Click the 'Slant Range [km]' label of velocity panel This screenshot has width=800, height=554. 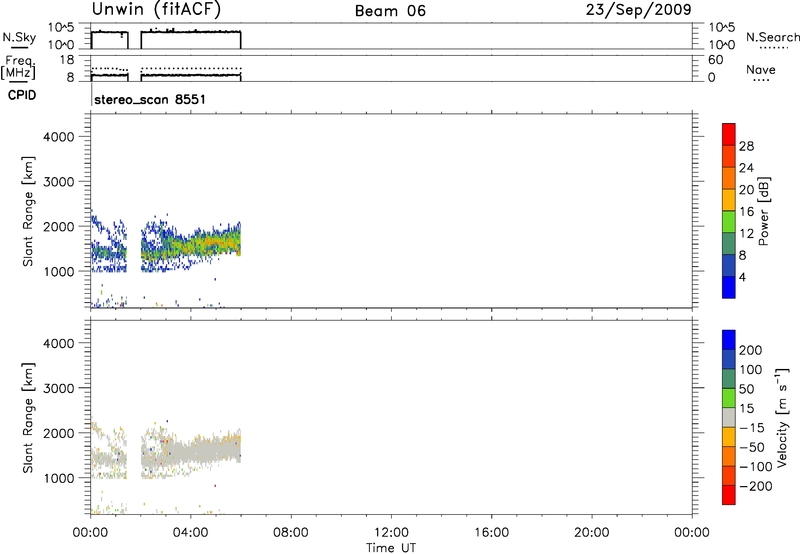(x=28, y=417)
